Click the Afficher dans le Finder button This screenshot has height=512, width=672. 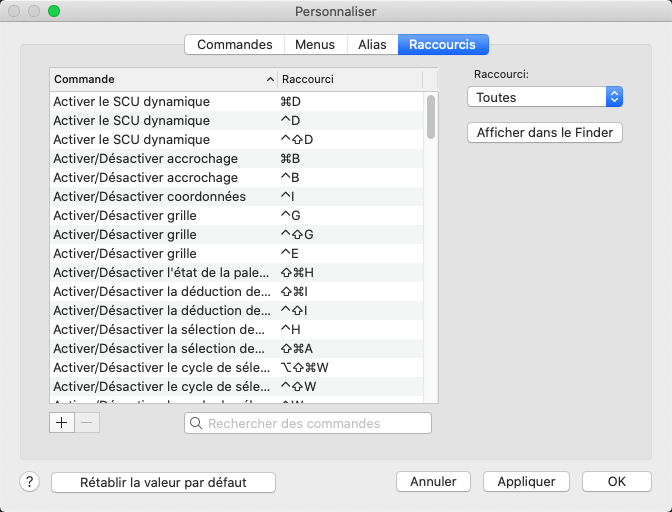click(x=545, y=132)
